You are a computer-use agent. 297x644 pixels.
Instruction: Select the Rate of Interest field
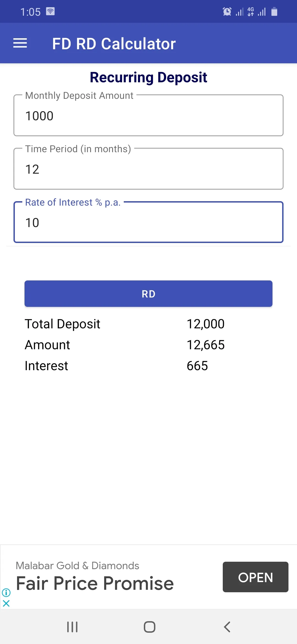pyautogui.click(x=148, y=222)
